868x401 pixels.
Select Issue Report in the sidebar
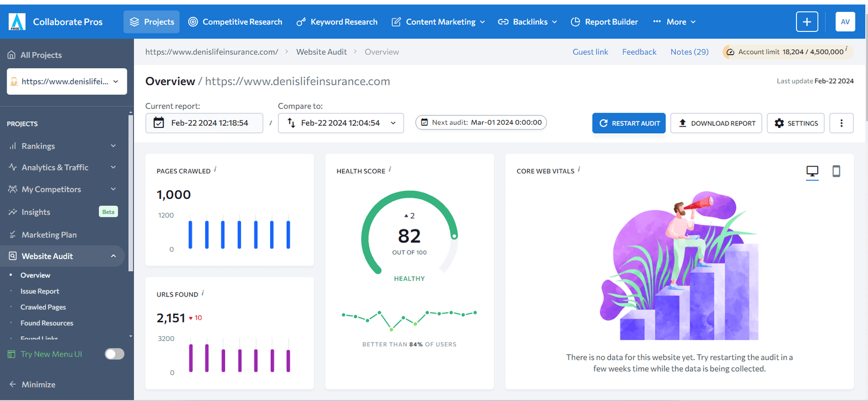[x=40, y=291]
